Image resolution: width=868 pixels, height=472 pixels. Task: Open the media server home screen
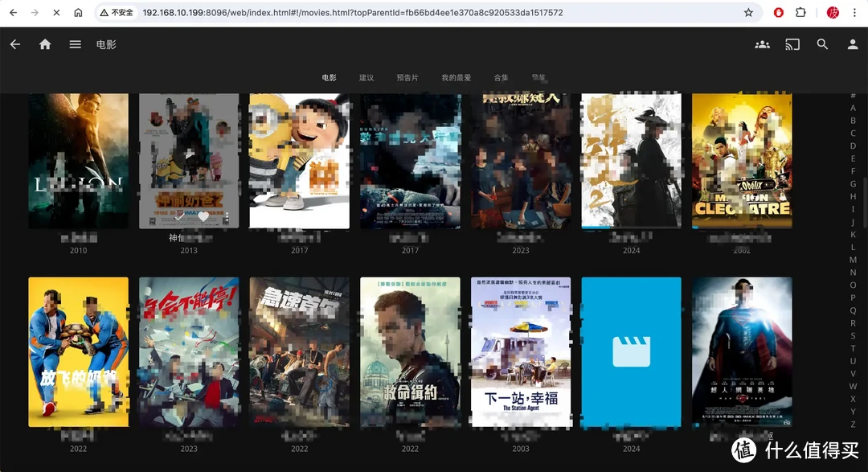(45, 44)
